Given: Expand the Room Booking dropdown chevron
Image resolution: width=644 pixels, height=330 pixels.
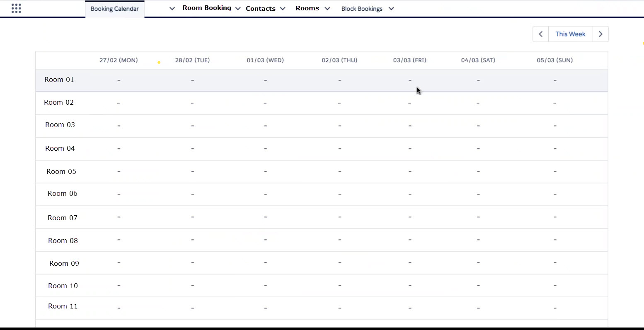Looking at the screenshot, I should [238, 9].
